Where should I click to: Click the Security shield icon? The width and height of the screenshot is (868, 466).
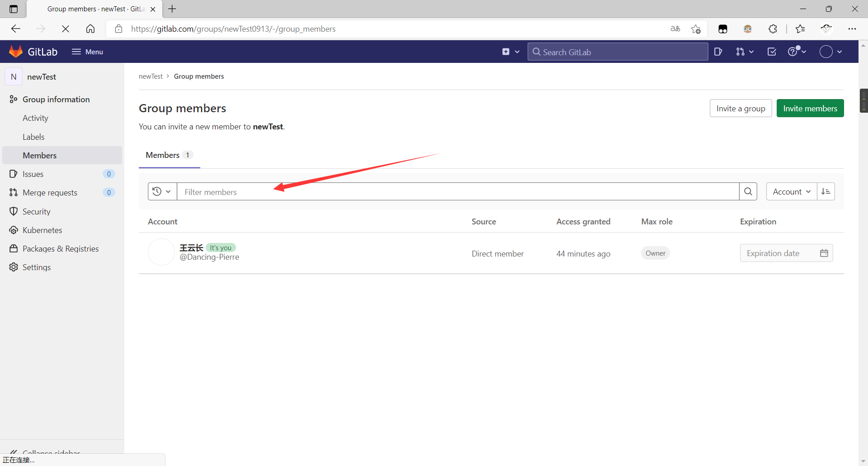point(14,211)
